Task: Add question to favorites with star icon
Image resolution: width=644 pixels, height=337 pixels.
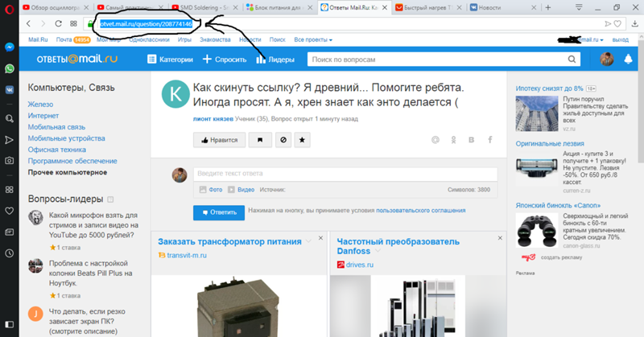Action: (302, 140)
